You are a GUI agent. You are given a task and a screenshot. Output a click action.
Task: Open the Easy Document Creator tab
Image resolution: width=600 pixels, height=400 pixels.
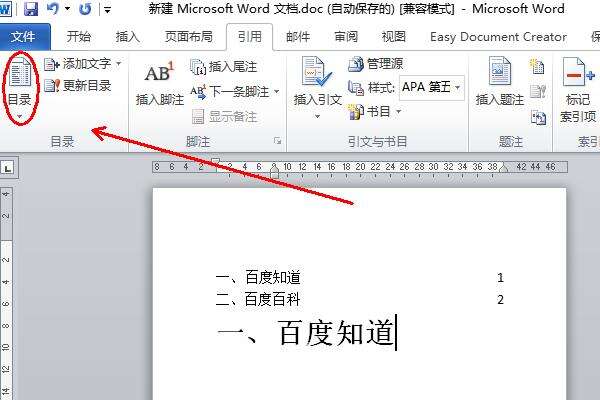[x=498, y=37]
